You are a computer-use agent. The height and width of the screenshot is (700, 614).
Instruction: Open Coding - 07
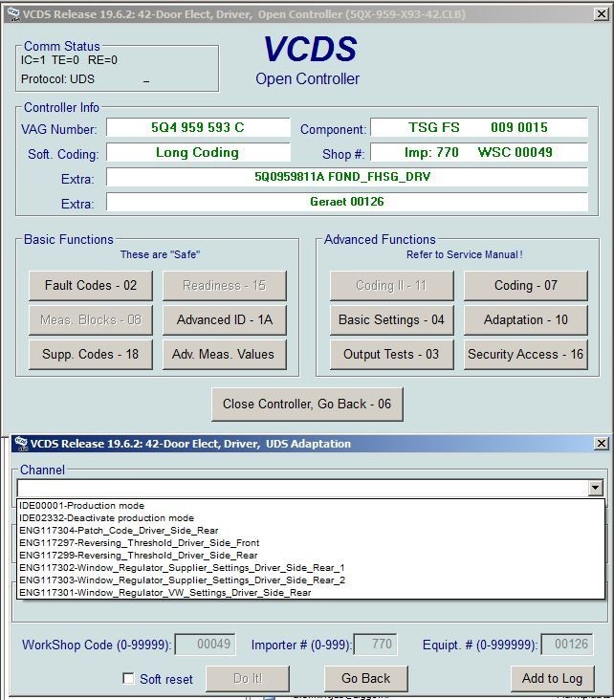[526, 285]
